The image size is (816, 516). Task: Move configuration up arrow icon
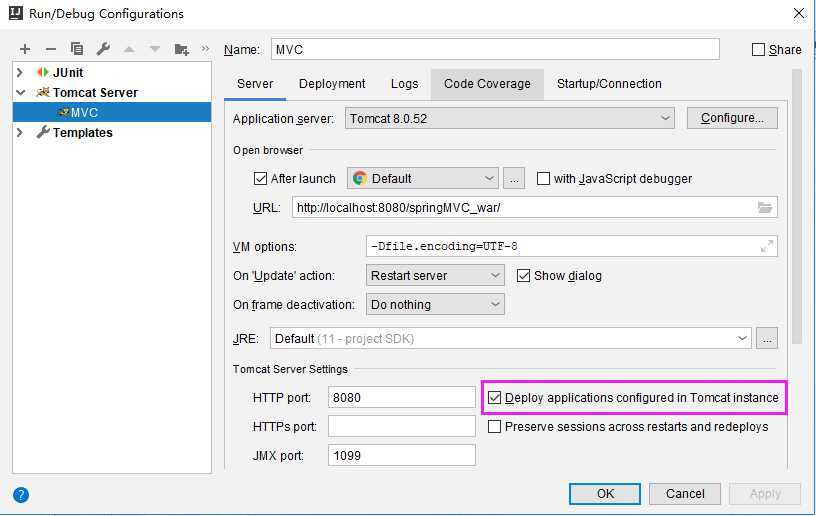(129, 49)
